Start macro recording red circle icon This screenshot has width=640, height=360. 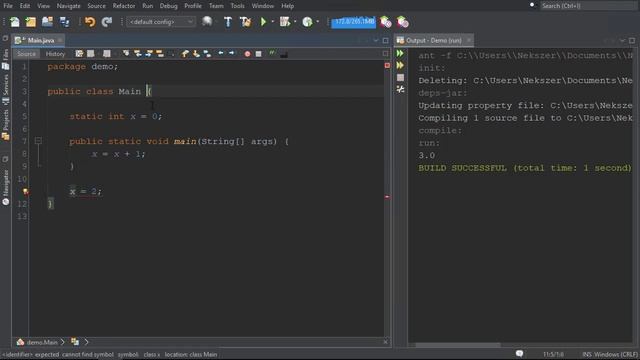click(x=247, y=54)
